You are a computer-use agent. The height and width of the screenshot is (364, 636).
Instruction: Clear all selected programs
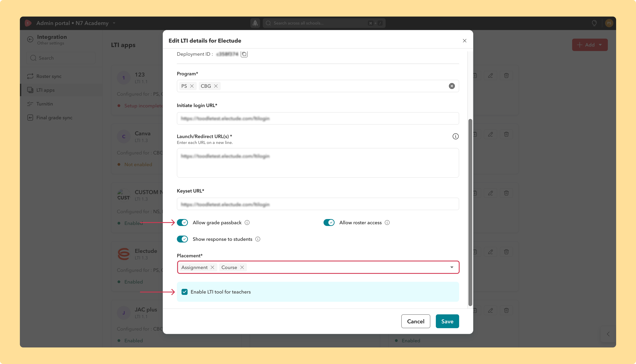(x=452, y=86)
